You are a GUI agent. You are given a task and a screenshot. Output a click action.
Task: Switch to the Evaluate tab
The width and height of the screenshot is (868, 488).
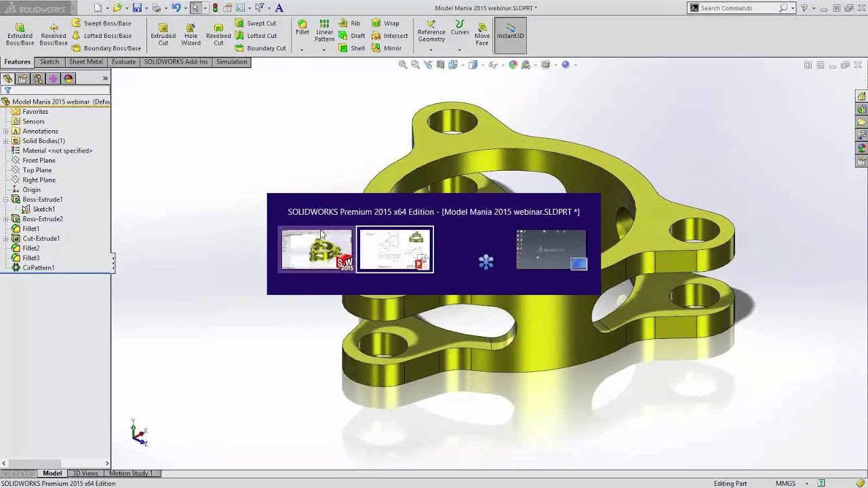tap(123, 62)
